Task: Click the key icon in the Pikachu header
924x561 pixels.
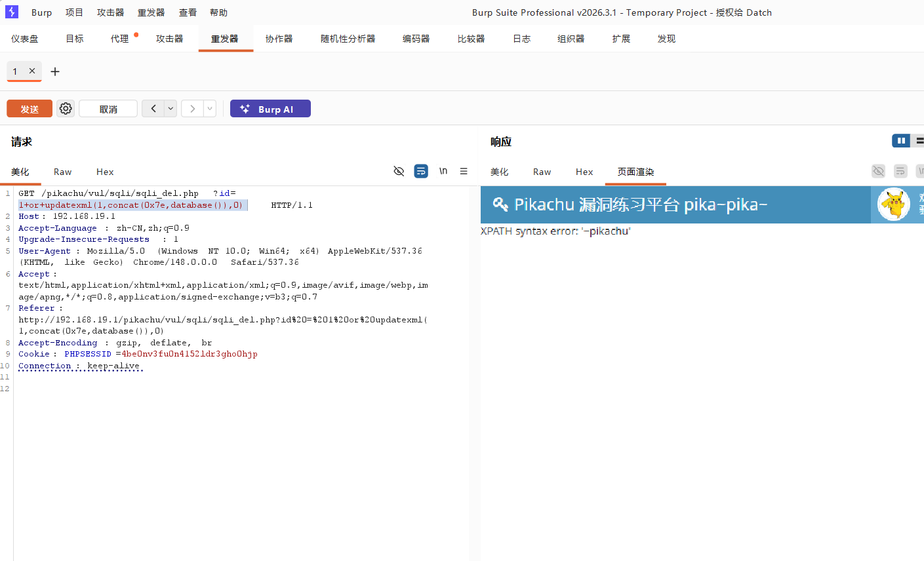Action: [x=500, y=204]
